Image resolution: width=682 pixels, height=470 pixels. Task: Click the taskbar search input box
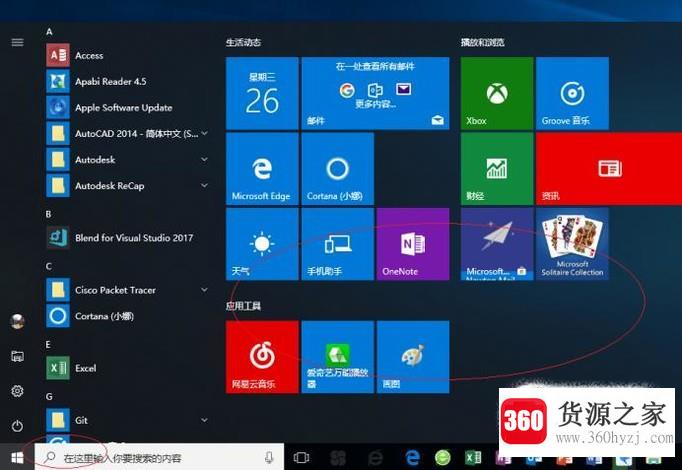[x=159, y=457]
